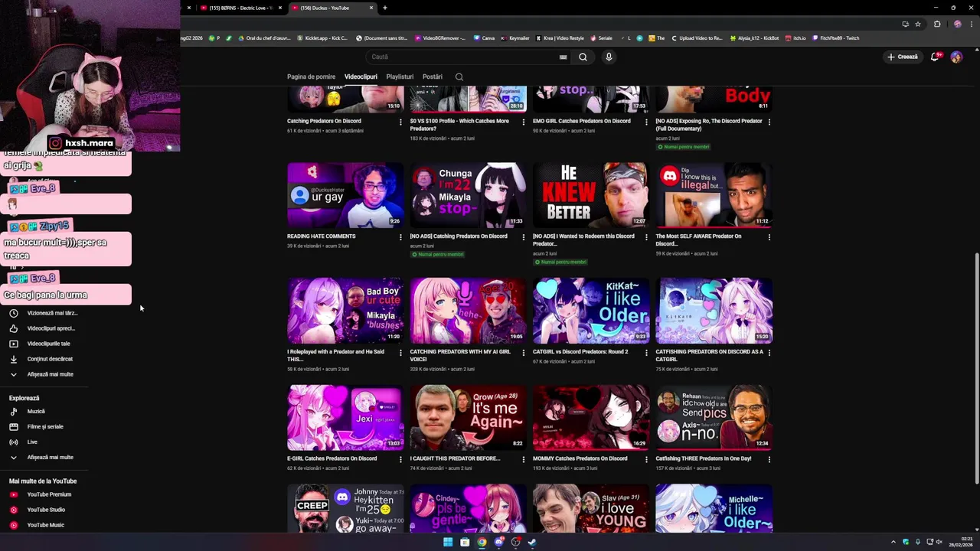Image resolution: width=980 pixels, height=551 pixels.
Task: Open the Discord icon in the taskbar
Action: pos(498,543)
